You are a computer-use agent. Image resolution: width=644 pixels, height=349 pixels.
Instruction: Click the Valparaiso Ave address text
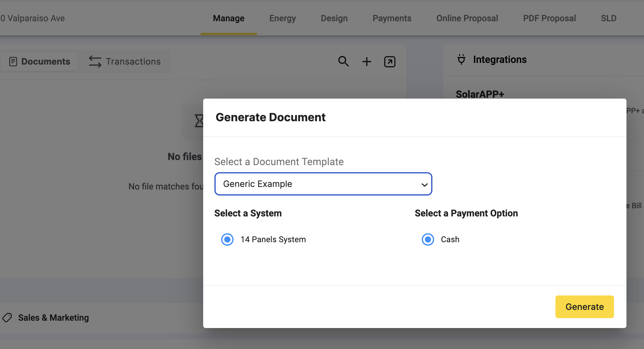(x=33, y=18)
